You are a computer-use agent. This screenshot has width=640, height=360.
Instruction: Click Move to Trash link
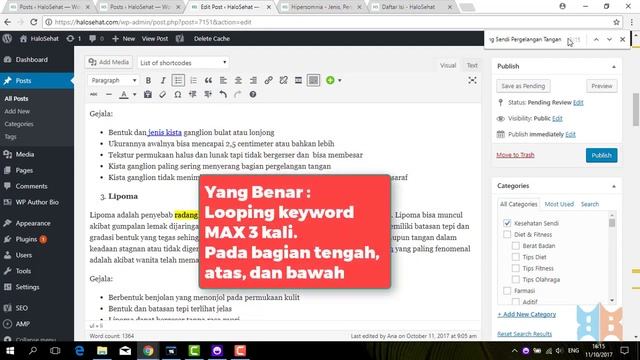pos(515,155)
